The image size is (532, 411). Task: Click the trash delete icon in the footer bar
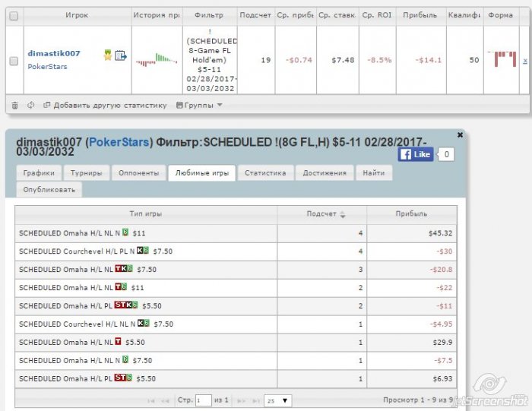[15, 106]
